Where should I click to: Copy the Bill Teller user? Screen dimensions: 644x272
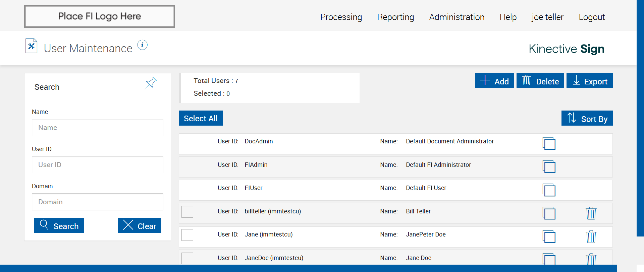(x=549, y=213)
